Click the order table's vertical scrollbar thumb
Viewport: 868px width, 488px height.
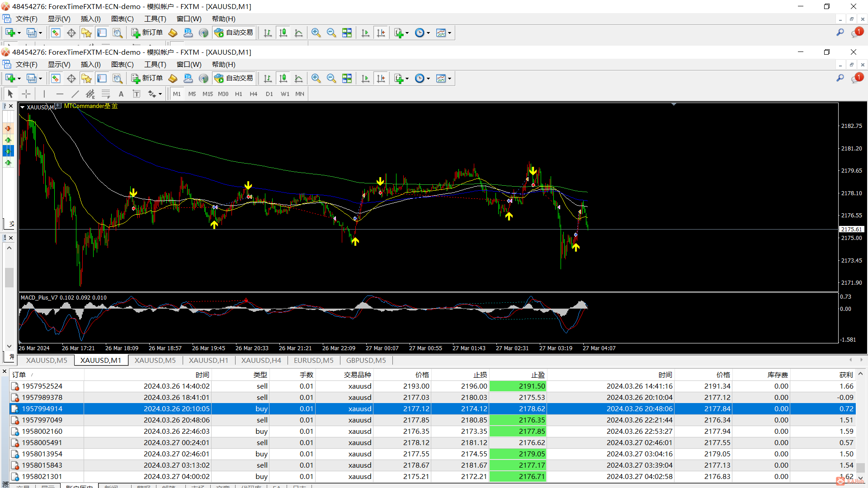point(860,468)
